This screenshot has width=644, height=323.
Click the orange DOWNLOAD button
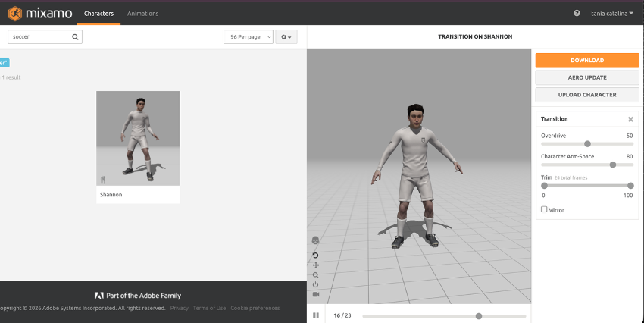pyautogui.click(x=587, y=60)
